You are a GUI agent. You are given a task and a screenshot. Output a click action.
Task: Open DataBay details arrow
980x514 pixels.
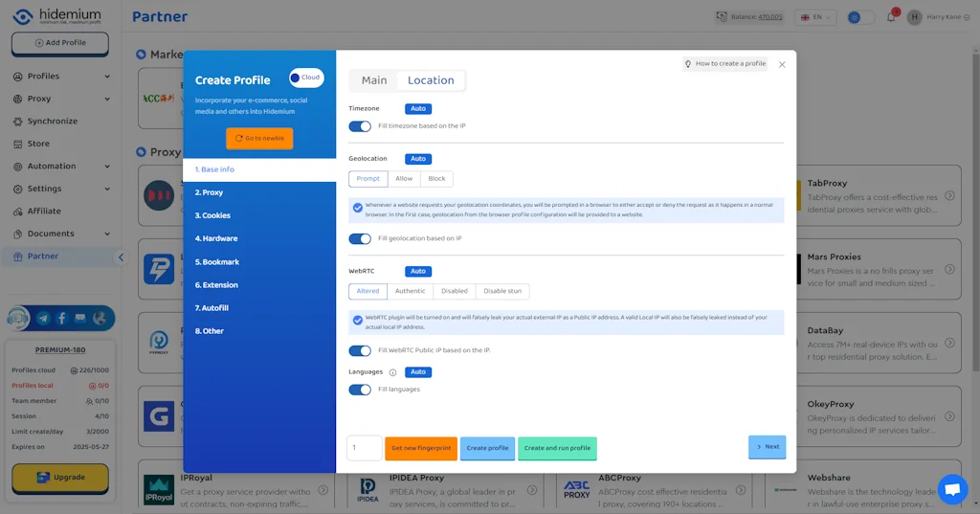(x=949, y=344)
